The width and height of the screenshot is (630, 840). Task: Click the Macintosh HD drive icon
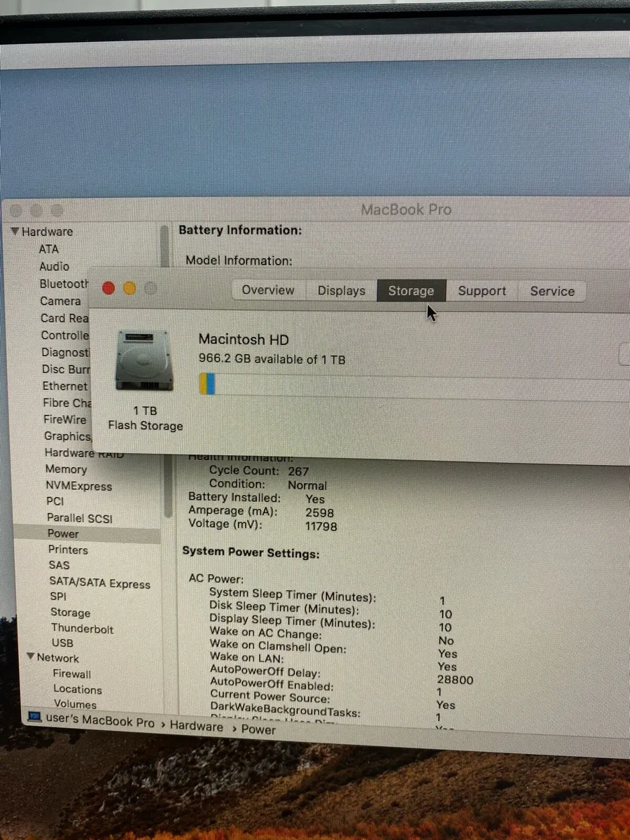click(144, 362)
